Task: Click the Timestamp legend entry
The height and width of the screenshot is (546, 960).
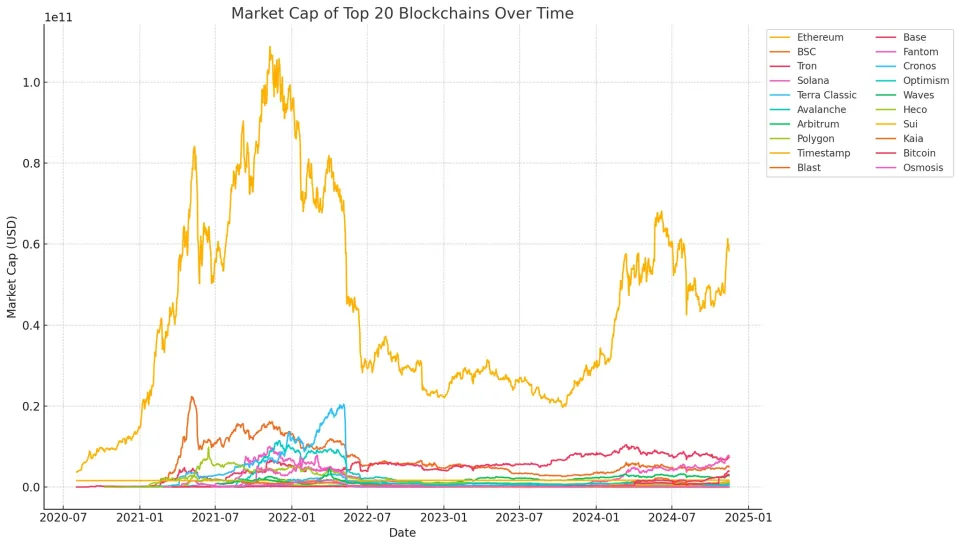Action: (810, 153)
